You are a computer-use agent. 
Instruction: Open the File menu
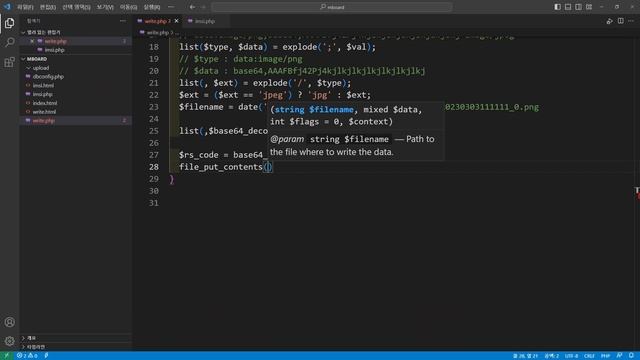click(x=25, y=7)
